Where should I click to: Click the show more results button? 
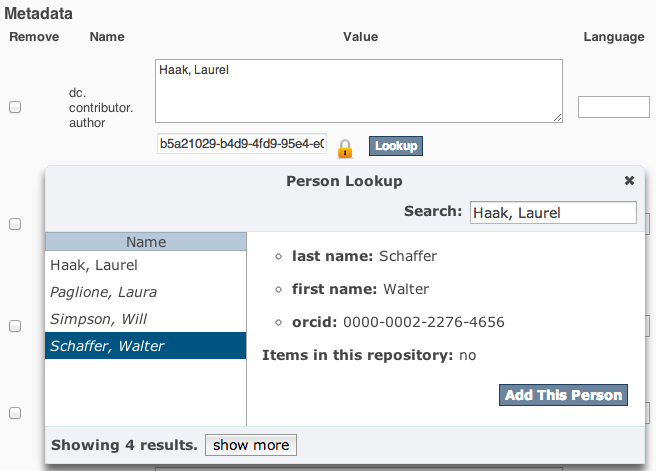point(250,445)
